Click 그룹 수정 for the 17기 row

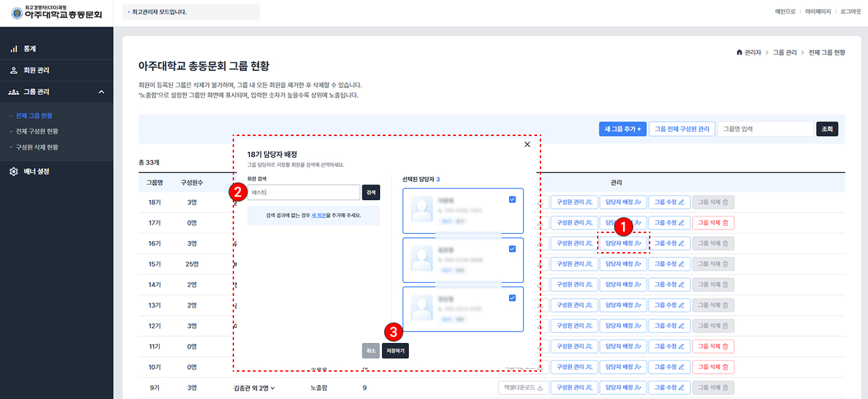tap(669, 223)
